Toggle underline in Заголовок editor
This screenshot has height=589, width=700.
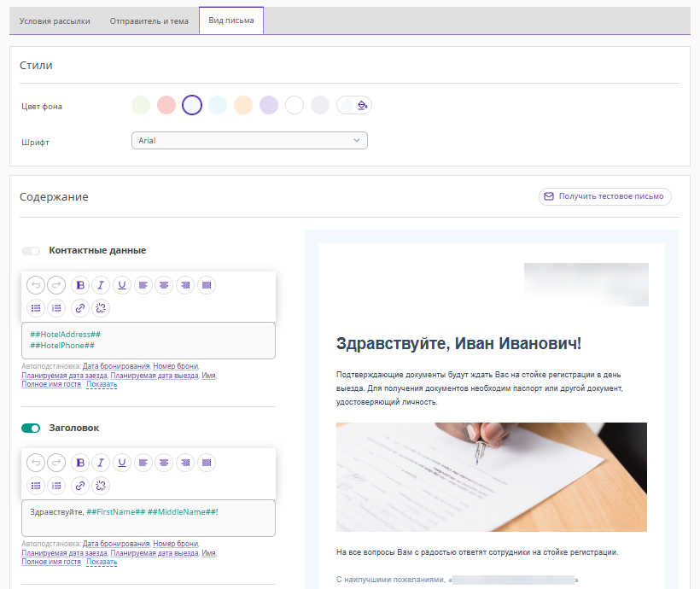click(122, 463)
